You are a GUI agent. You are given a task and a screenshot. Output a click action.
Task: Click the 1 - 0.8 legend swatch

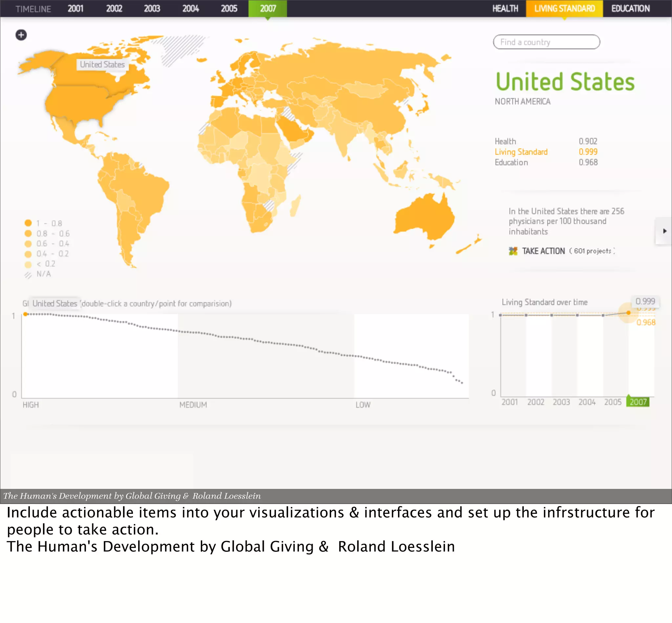28,223
